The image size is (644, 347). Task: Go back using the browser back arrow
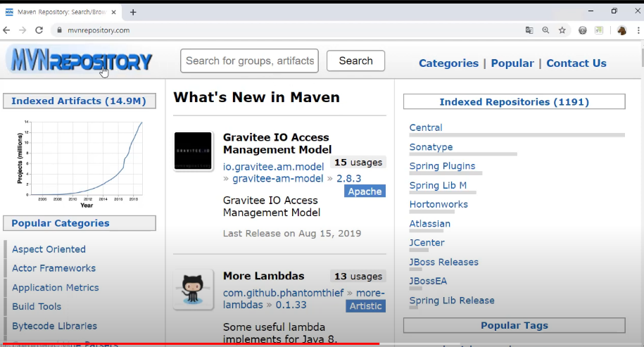click(6, 30)
